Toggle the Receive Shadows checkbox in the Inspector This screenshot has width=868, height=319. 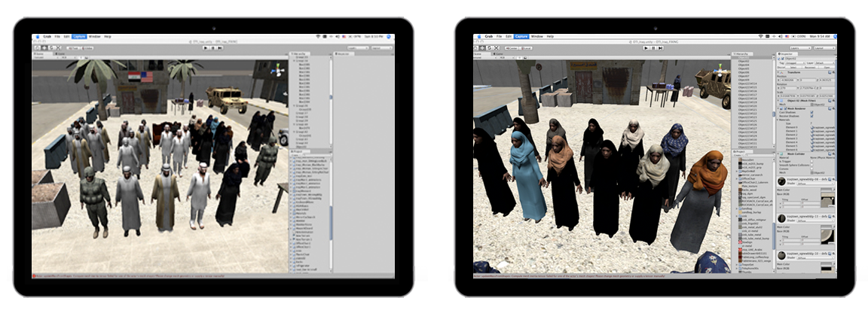tap(810, 116)
